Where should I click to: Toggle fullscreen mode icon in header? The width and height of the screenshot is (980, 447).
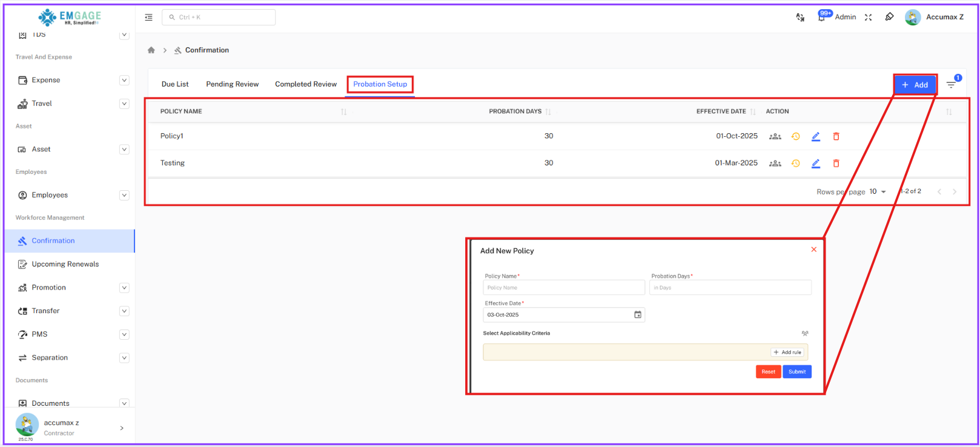pos(868,18)
